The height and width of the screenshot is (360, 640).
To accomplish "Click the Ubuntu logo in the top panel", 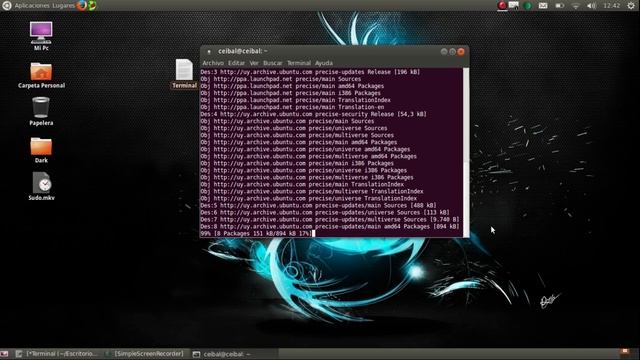I will [7, 5].
